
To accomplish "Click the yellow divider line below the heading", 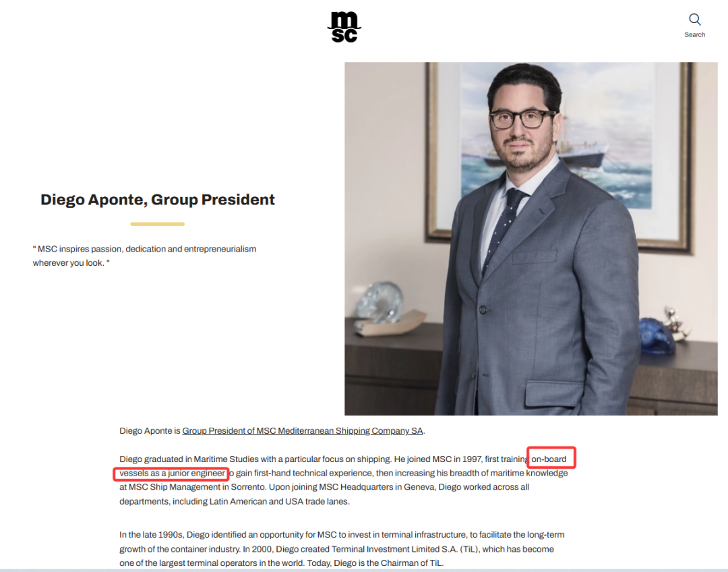I will [x=157, y=224].
